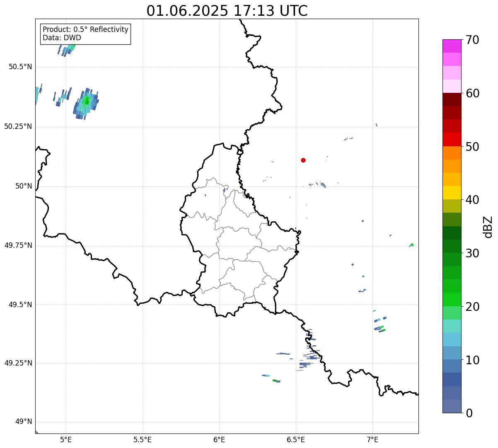Click the colorbar tick label '10'
Viewport: 498px width, 448px height.
point(472,360)
